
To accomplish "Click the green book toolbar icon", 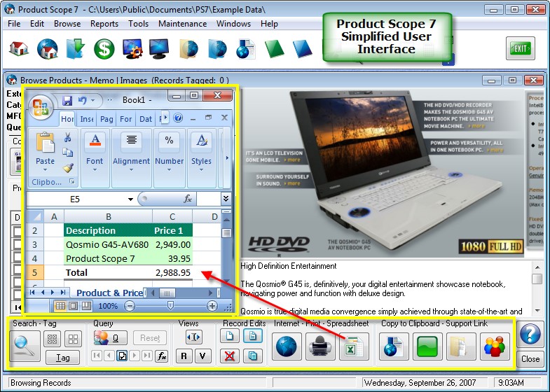I will point(274,48).
